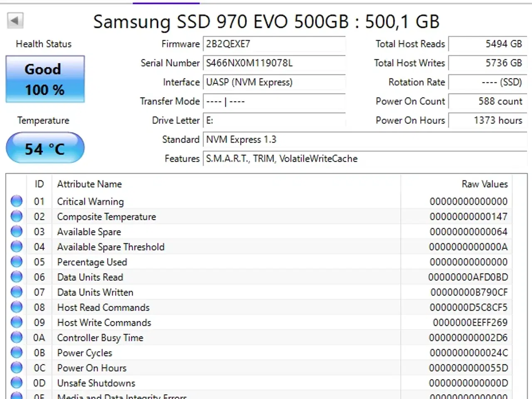Click the status orb for Power Cycles
This screenshot has width=532, height=399.
click(17, 352)
